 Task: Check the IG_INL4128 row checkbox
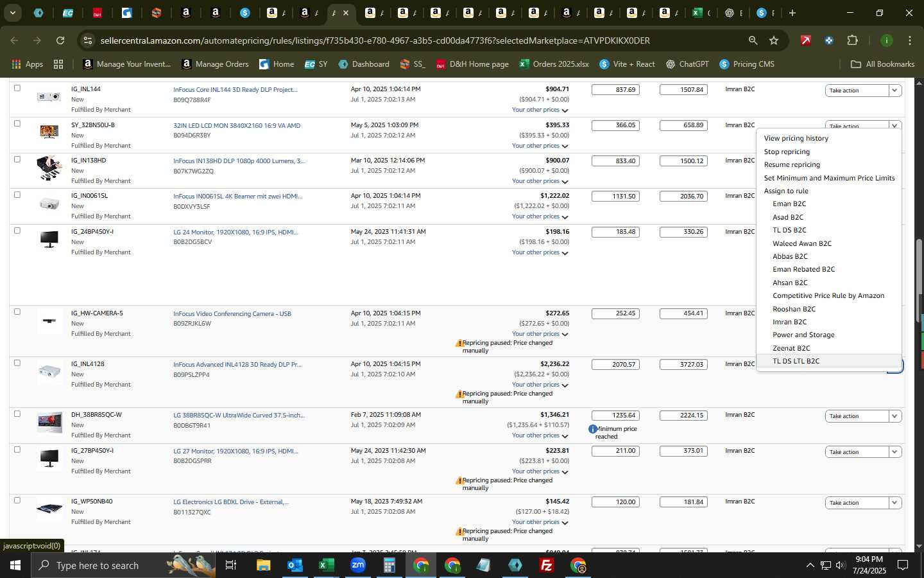(x=17, y=363)
